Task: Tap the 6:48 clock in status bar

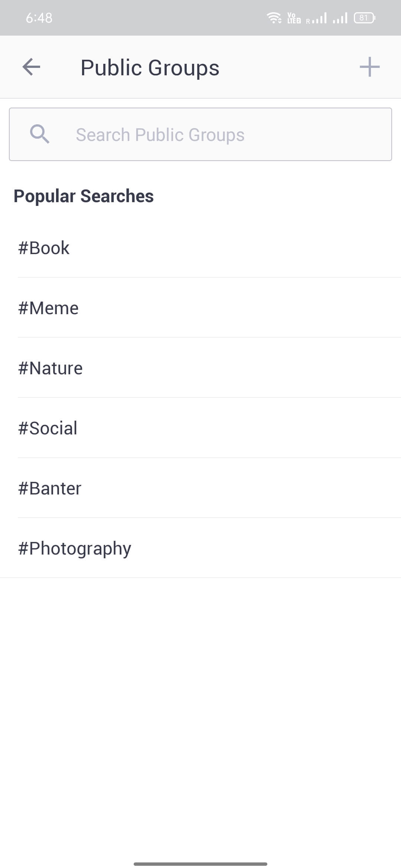Action: (x=39, y=18)
